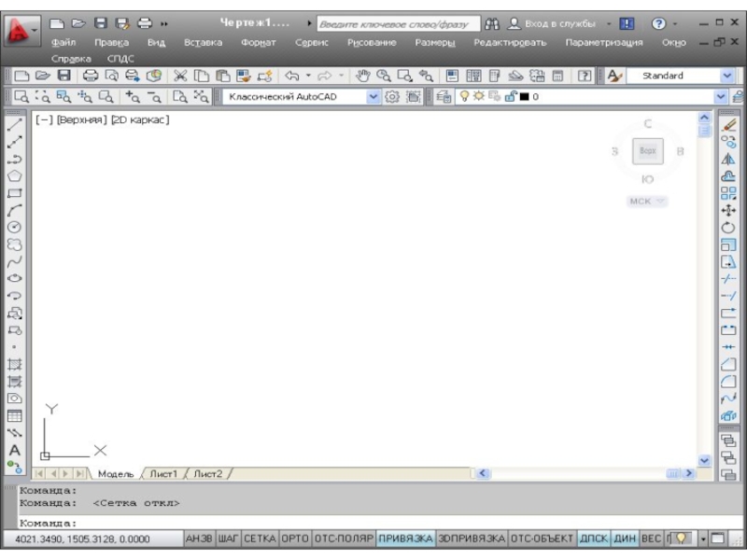Viewport: 747px width, 560px height.
Task: Select the Line drawing tool
Action: (14, 125)
